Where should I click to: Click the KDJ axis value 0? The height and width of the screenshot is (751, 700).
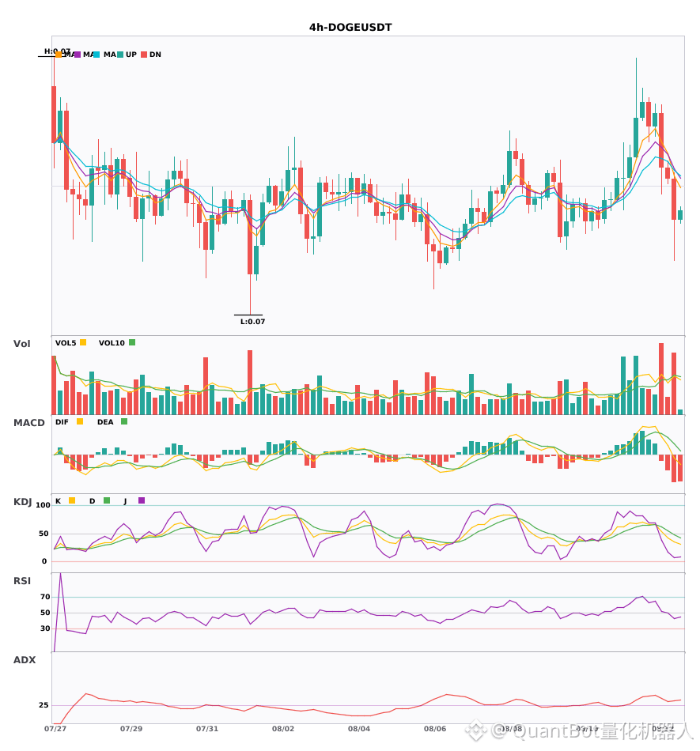click(x=44, y=561)
